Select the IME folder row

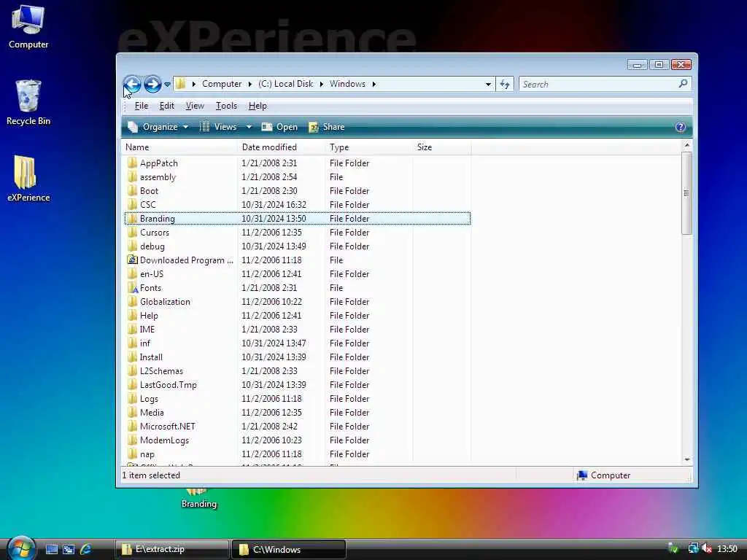coord(298,329)
